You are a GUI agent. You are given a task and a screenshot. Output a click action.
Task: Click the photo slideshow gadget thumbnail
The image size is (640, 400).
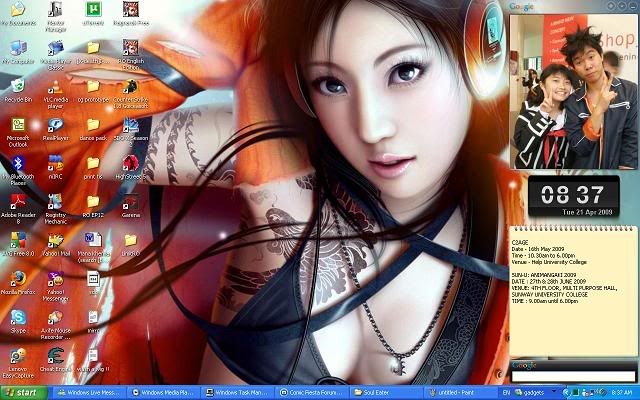[573, 91]
